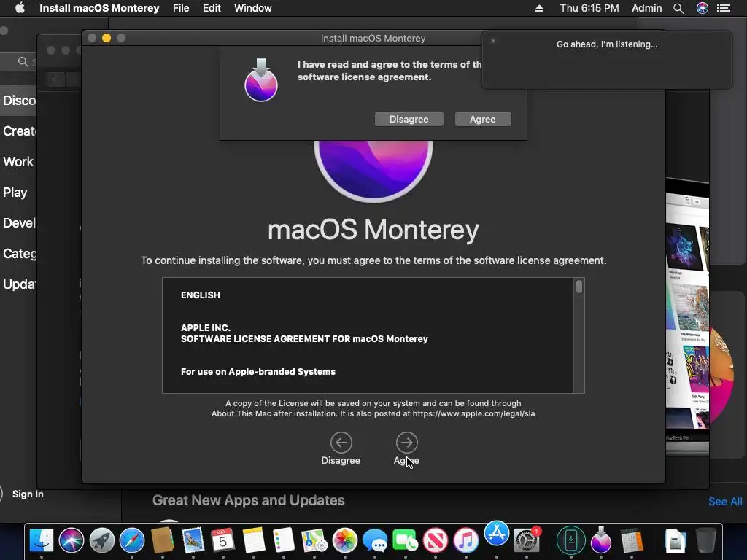Open the Edit menu
This screenshot has width=747, height=560.
click(x=212, y=8)
